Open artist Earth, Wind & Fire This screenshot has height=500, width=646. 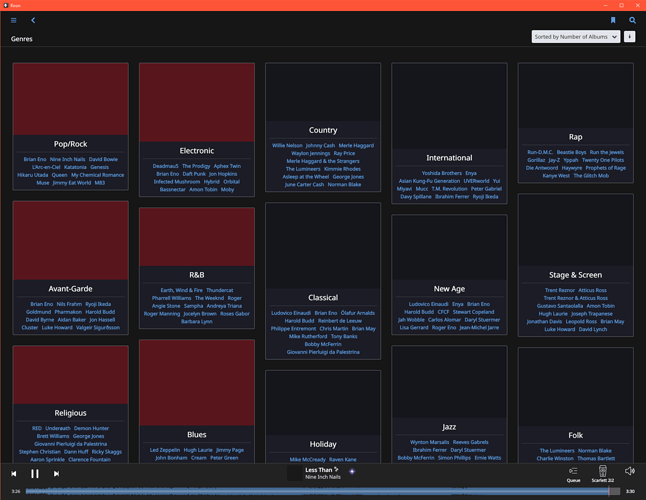tap(182, 290)
